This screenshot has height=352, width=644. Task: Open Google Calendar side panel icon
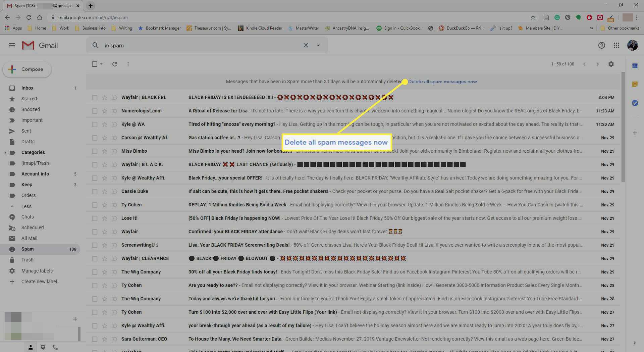(x=635, y=66)
